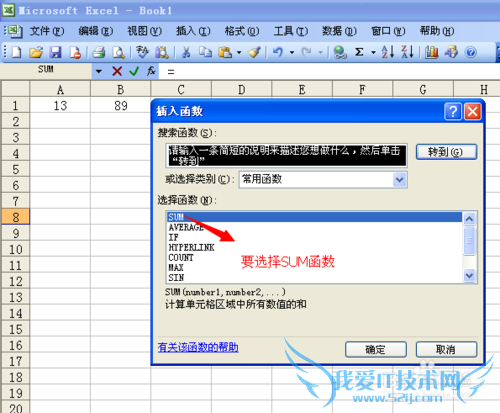The height and width of the screenshot is (413, 500).
Task: Open the 编辑 (Edit) menu
Action: [x=96, y=31]
